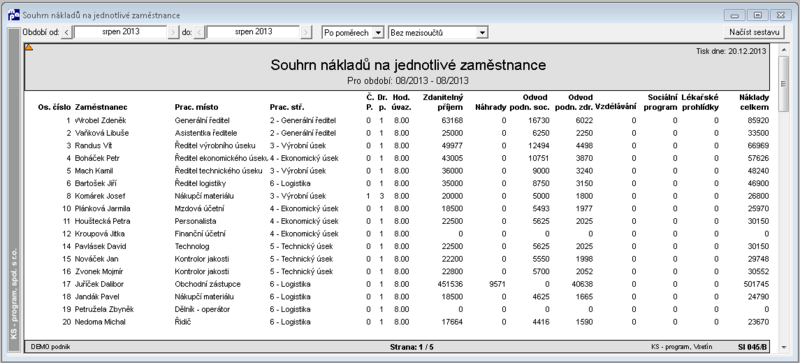
Task: Select employee 'Jandák Pavel'
Action: coord(96,297)
